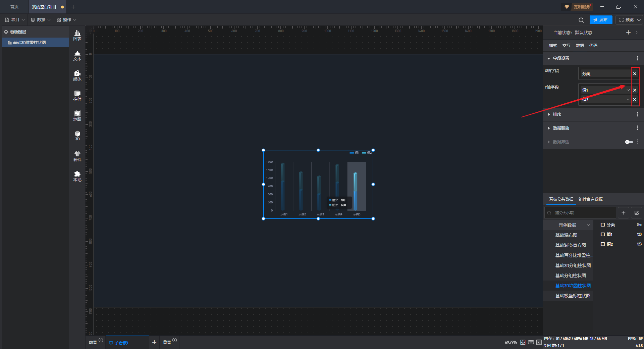Switch to the 代码 tab
The width and height of the screenshot is (644, 349).
[593, 46]
